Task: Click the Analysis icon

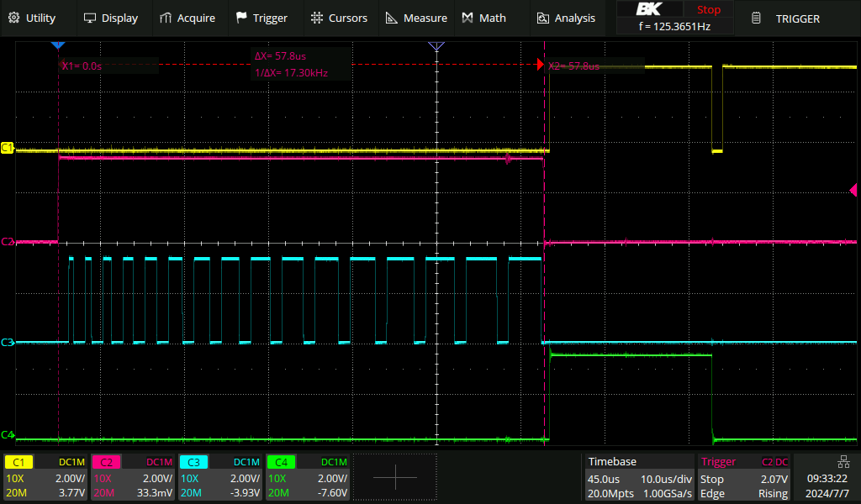Action: pos(542,18)
